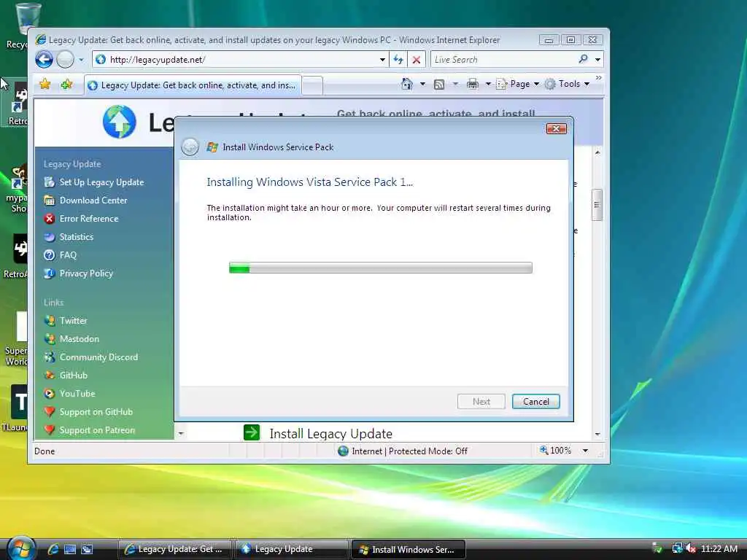
Task: Open the Tools menu dropdown
Action: point(567,85)
